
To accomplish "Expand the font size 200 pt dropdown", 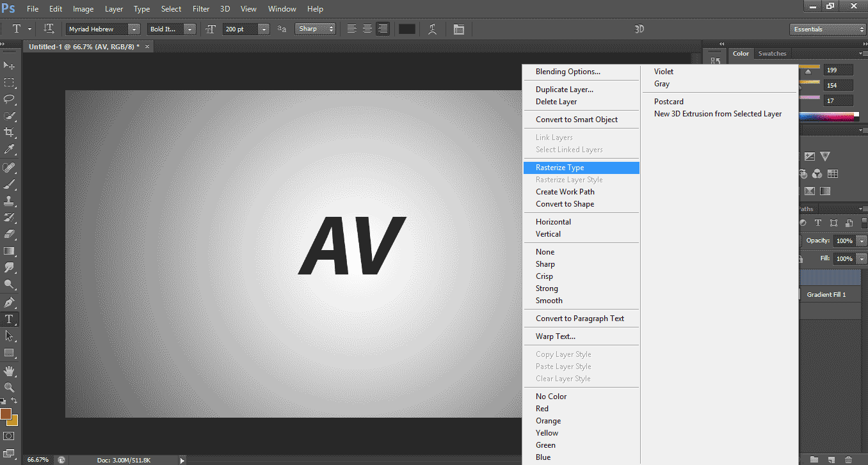I will [264, 29].
